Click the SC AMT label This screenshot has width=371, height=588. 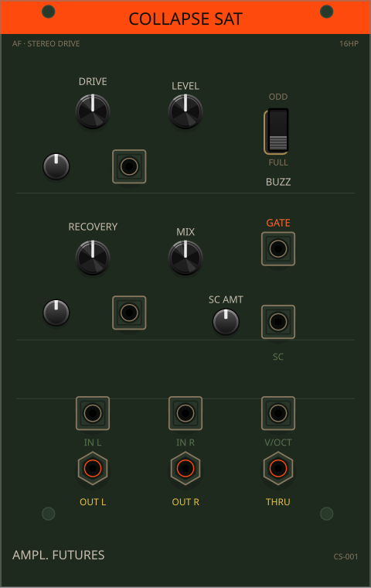click(x=226, y=299)
